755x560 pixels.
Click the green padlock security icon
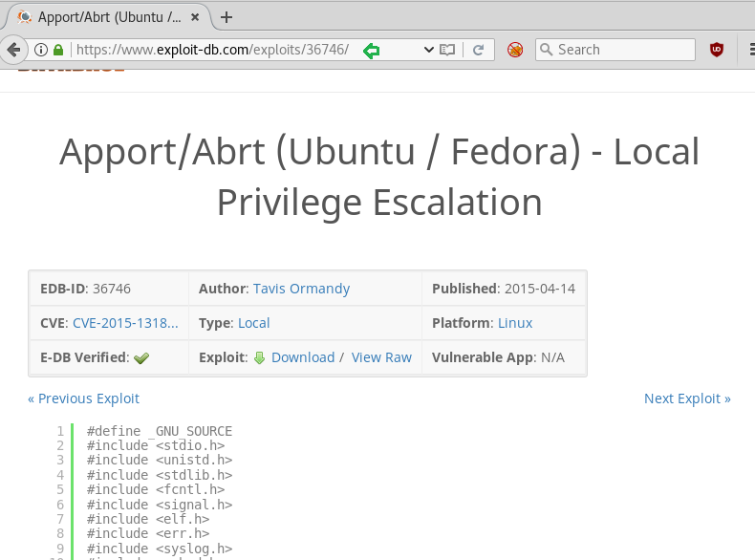point(58,50)
